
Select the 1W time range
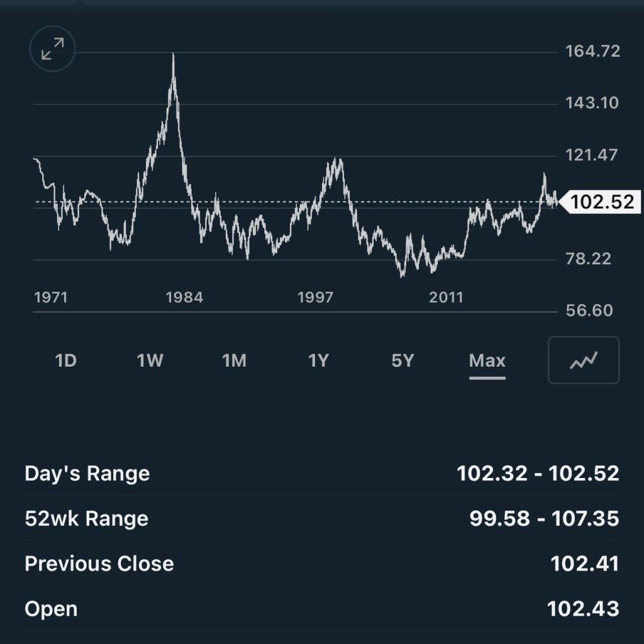click(150, 360)
